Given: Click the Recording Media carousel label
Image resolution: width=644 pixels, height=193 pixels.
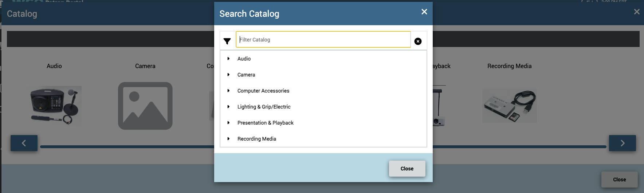Looking at the screenshot, I should (510, 66).
